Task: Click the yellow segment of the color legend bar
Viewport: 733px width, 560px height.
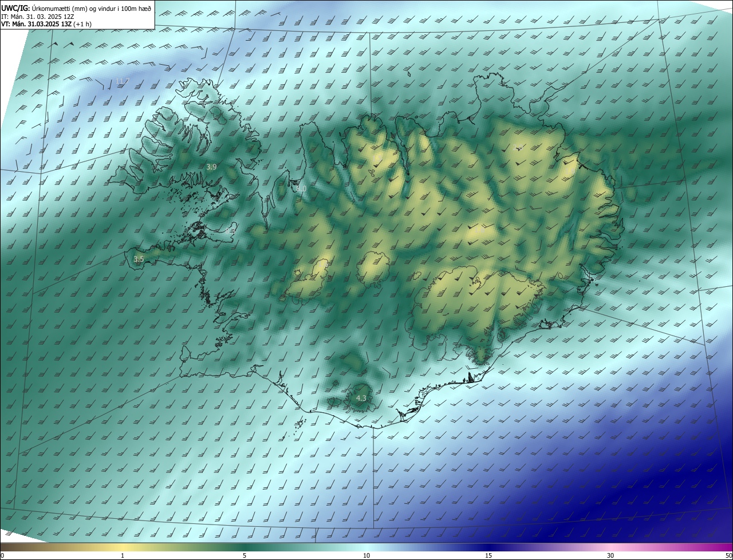Action: pos(123,547)
